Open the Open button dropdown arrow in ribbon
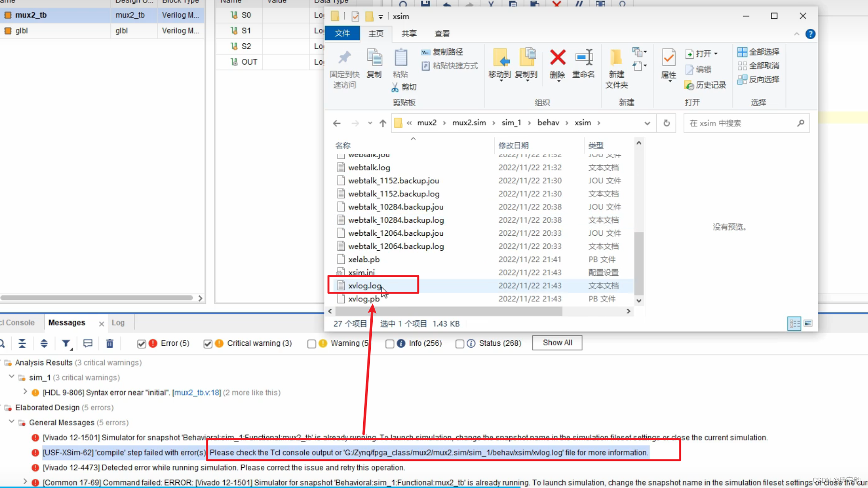 coord(716,54)
